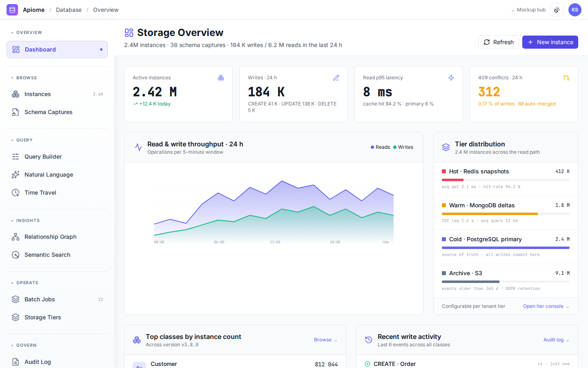The image size is (588, 368).
Task: Click the Batch Jobs '12' count badge
Action: point(100,300)
